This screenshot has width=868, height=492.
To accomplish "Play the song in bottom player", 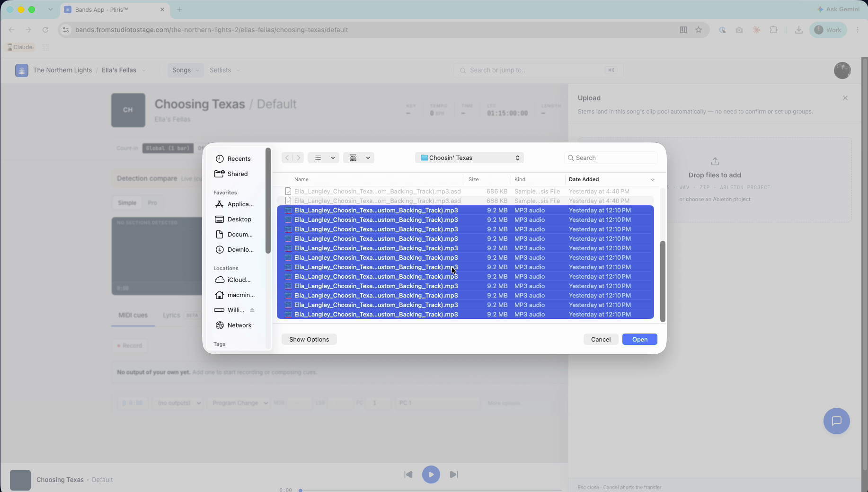I will click(x=431, y=474).
